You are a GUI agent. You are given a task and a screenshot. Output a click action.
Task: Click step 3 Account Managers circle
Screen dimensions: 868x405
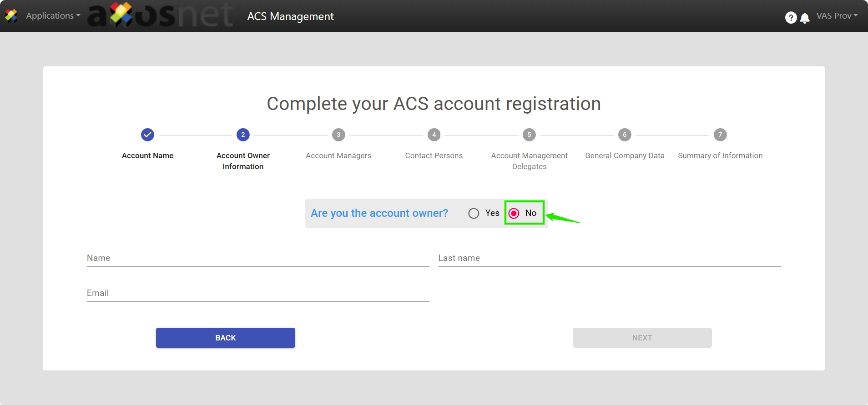point(338,135)
